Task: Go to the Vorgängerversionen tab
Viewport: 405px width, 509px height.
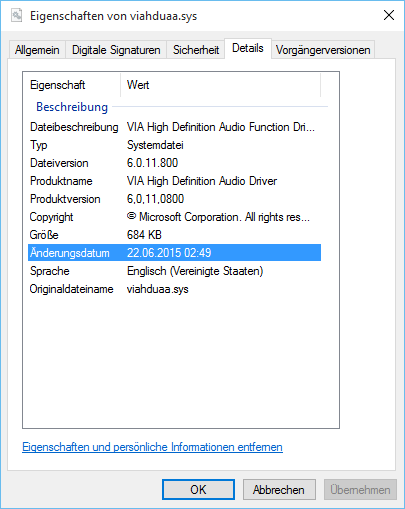Action: (323, 50)
